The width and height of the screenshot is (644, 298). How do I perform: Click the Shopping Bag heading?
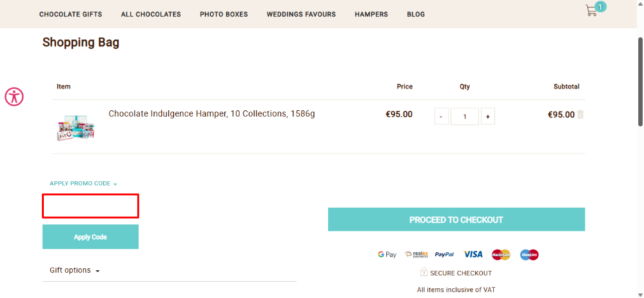pyautogui.click(x=81, y=43)
